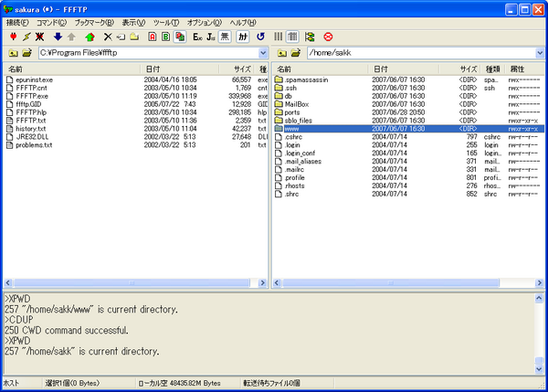Sort local files by 日付 column header
This screenshot has width=548, height=392.
180,69
